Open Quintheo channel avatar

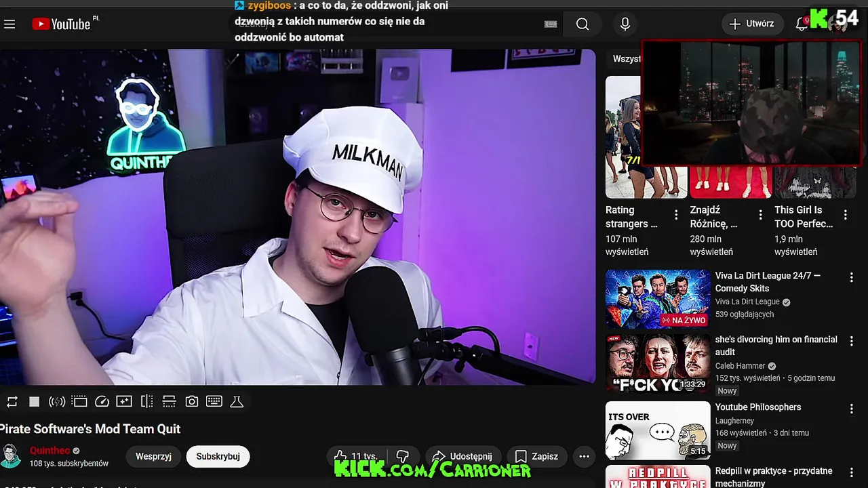[x=11, y=456]
